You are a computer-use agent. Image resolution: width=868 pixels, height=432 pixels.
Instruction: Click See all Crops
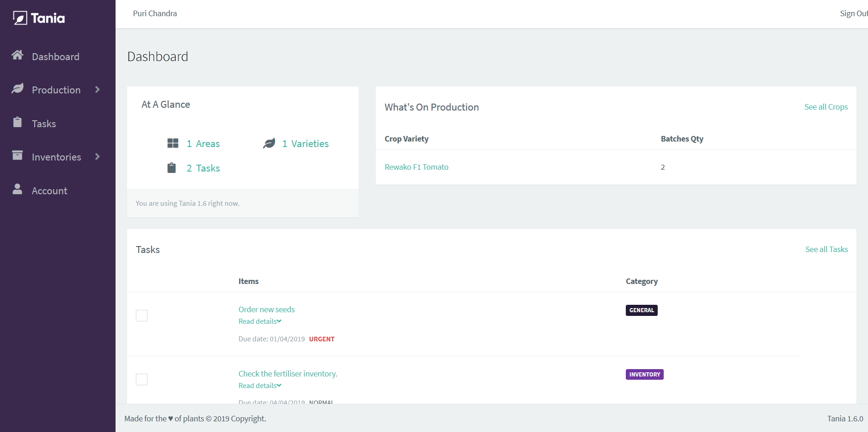tap(826, 107)
